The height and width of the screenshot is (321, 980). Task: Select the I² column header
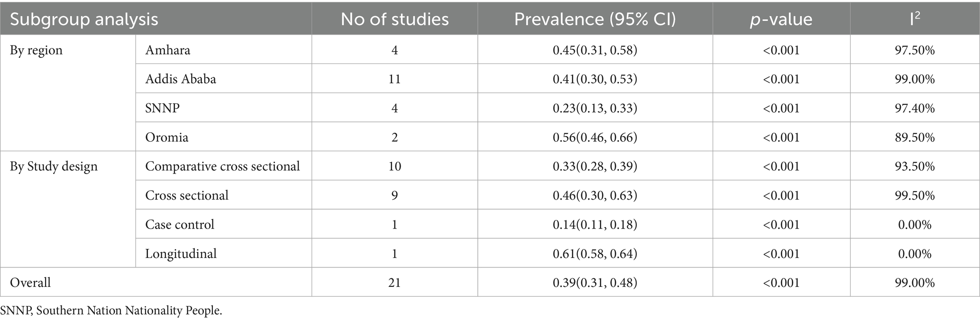point(916,19)
